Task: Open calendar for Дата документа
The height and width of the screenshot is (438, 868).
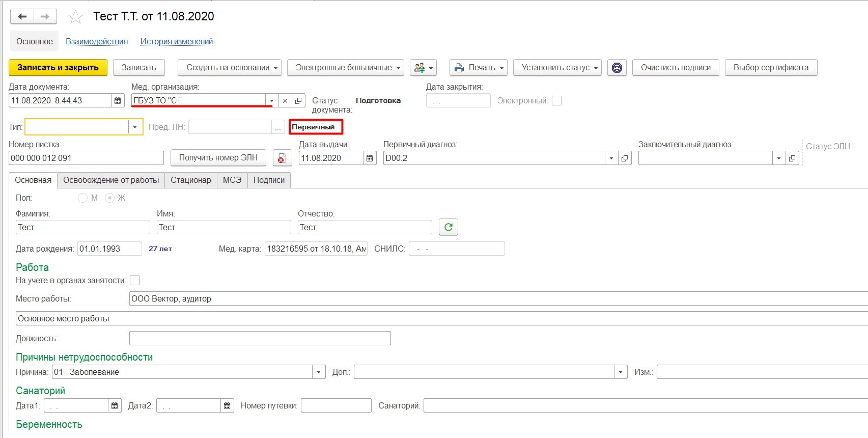Action: point(118,101)
